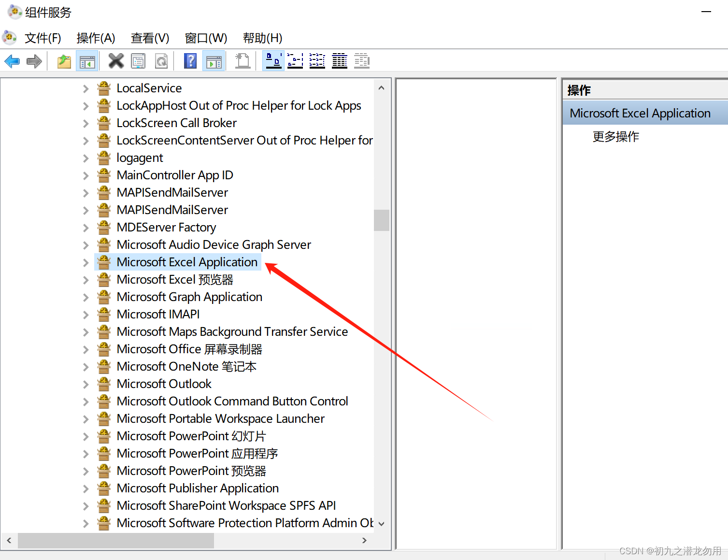Open Help via the blue question-mark icon

(x=190, y=61)
